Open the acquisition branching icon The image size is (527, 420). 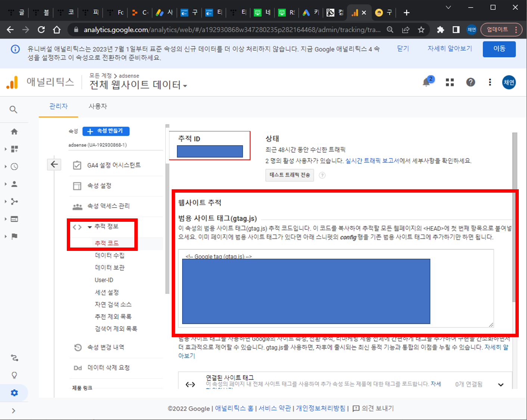coord(14,202)
